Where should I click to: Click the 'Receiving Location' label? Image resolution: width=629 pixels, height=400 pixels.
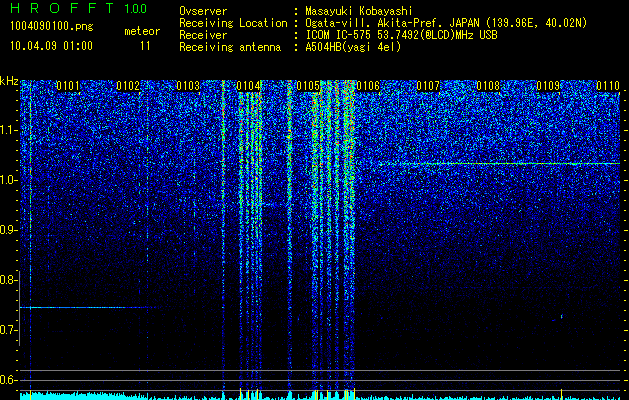pyautogui.click(x=233, y=23)
